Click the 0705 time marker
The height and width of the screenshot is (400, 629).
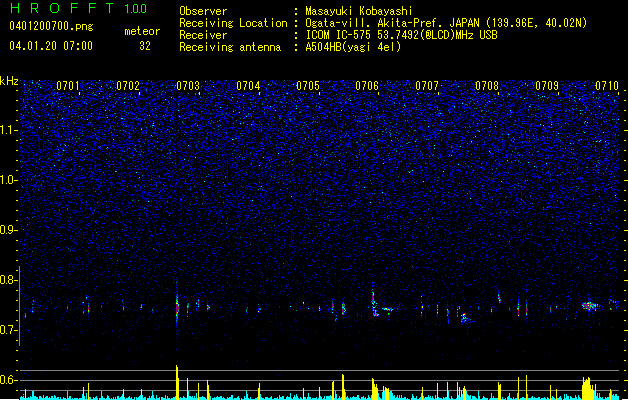[308, 86]
